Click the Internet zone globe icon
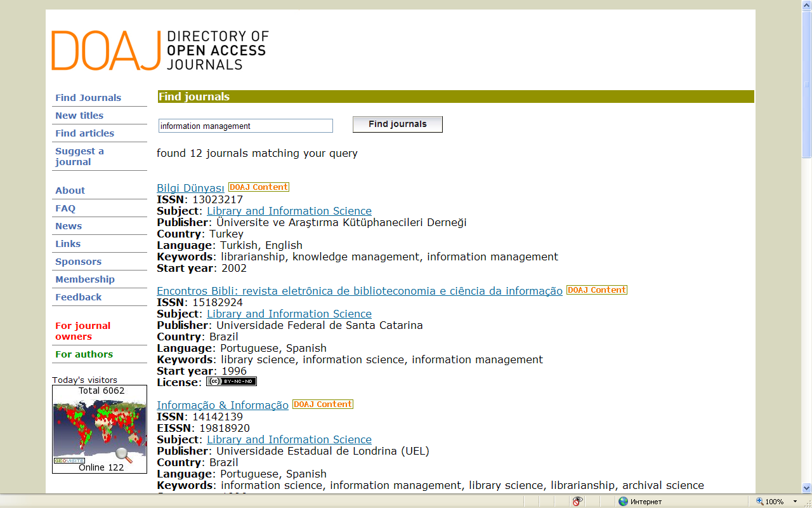 point(623,501)
